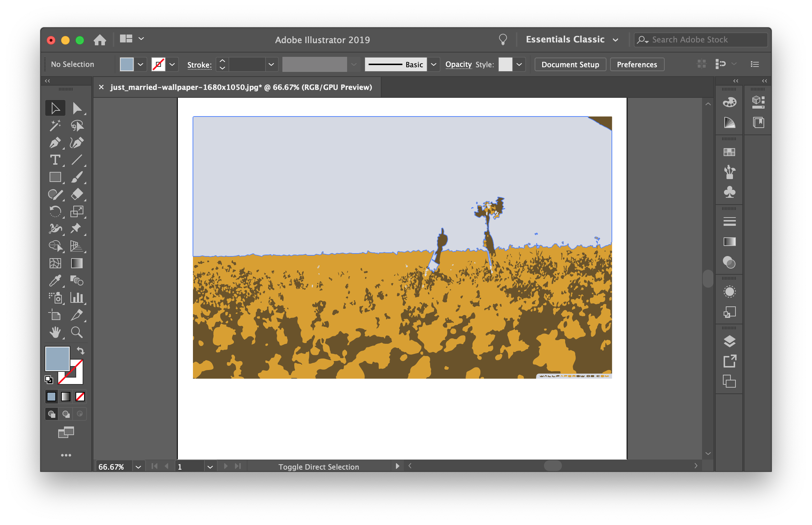
Task: Open the Basic brush definition dropdown
Action: point(434,65)
